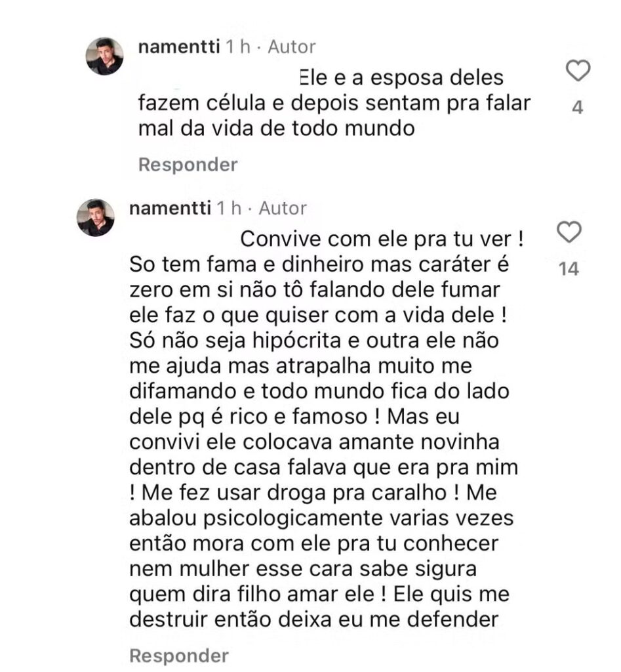Click the '1 h' timestamp on second comment
Screen dimensions: 621x672
(x=229, y=209)
